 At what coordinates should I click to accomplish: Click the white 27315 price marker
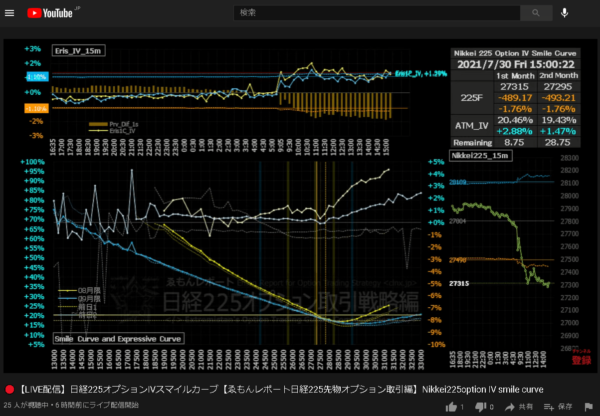459,284
